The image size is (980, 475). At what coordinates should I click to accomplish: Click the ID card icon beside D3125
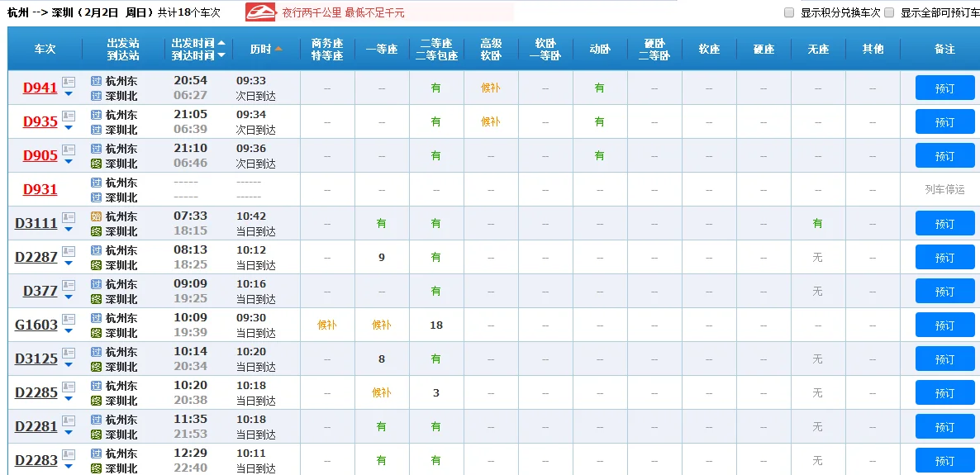click(68, 353)
